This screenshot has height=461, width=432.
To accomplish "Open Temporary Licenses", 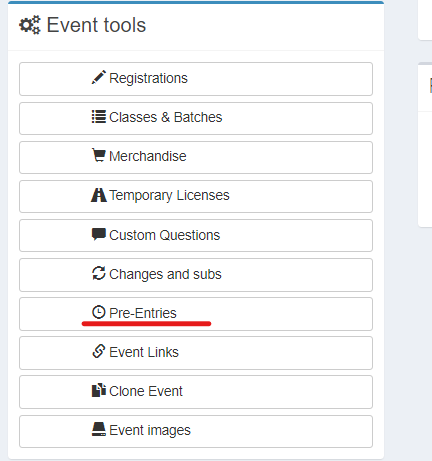I will click(x=196, y=196).
